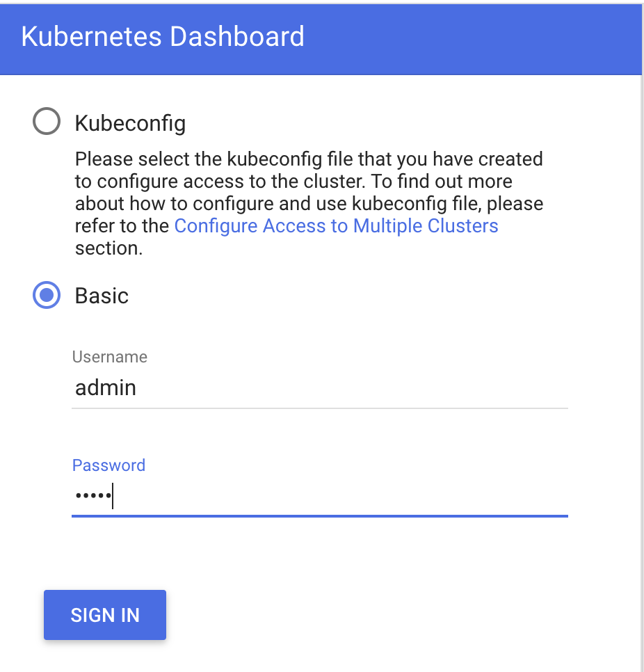Click the Kubernetes Dashboard header title
644x672 pixels.
pos(163,36)
